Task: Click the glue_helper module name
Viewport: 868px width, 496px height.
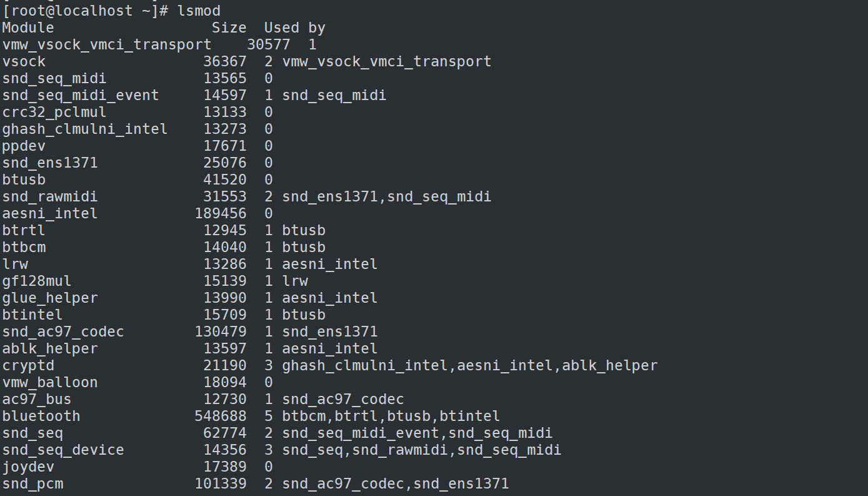Action: point(50,298)
